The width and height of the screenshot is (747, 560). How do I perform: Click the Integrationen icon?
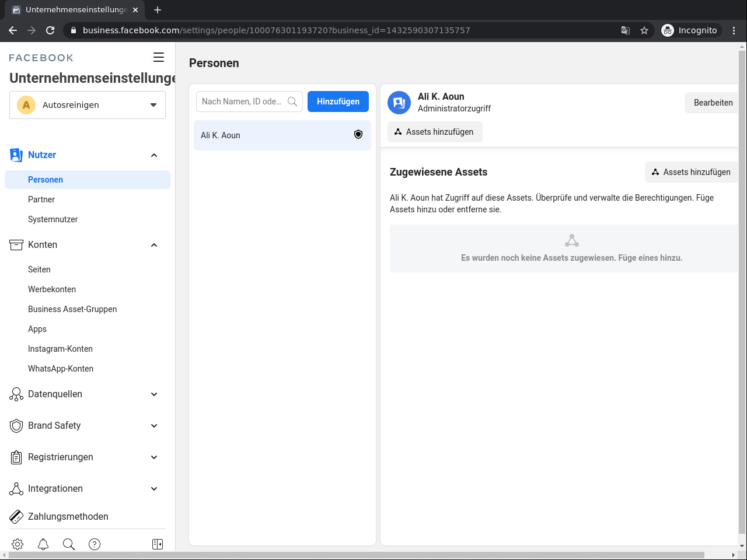(16, 489)
